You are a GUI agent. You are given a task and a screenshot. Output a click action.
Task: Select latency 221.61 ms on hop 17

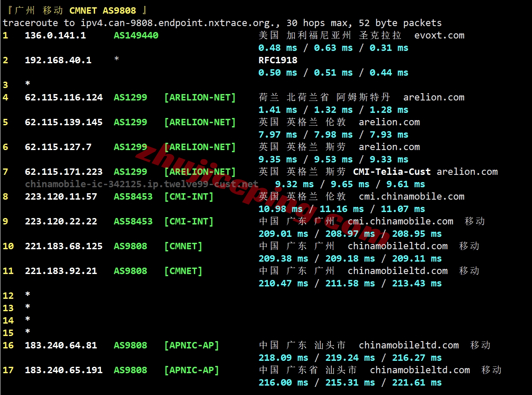click(417, 383)
